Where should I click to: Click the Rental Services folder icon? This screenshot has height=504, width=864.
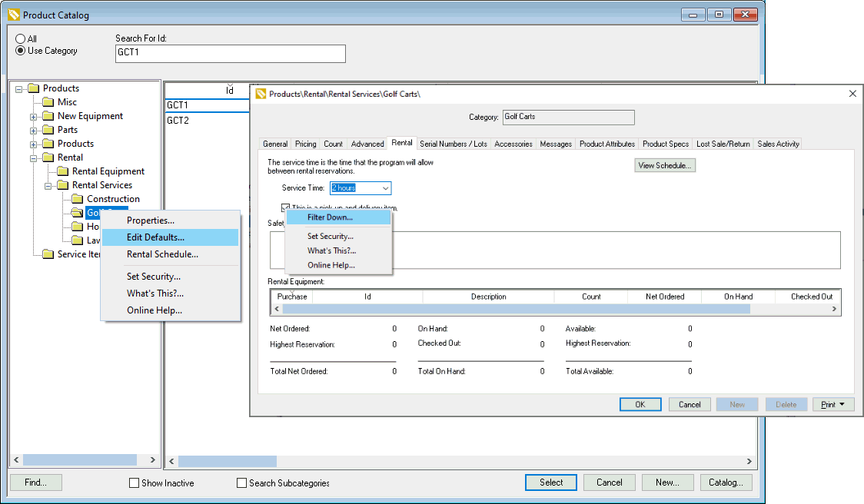(x=62, y=185)
